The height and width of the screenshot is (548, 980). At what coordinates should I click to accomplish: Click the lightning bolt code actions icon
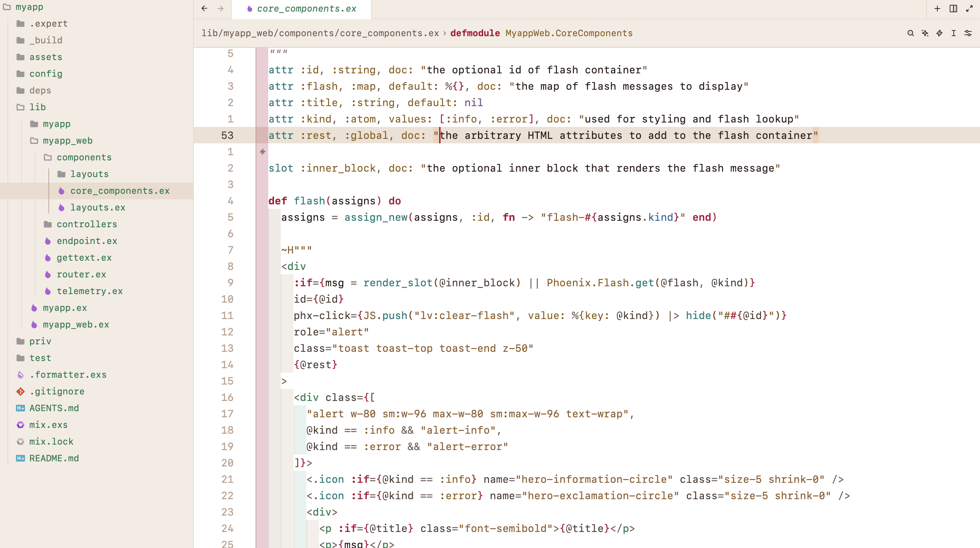pyautogui.click(x=939, y=33)
